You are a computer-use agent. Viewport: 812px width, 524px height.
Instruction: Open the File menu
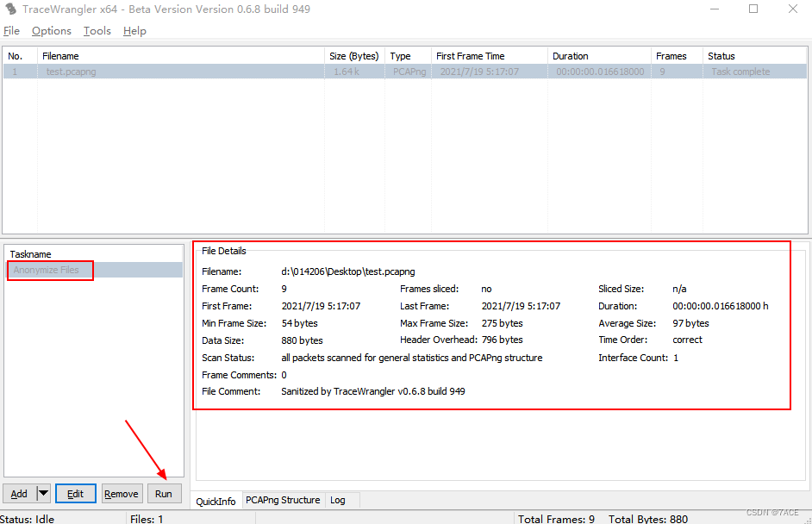pos(11,31)
